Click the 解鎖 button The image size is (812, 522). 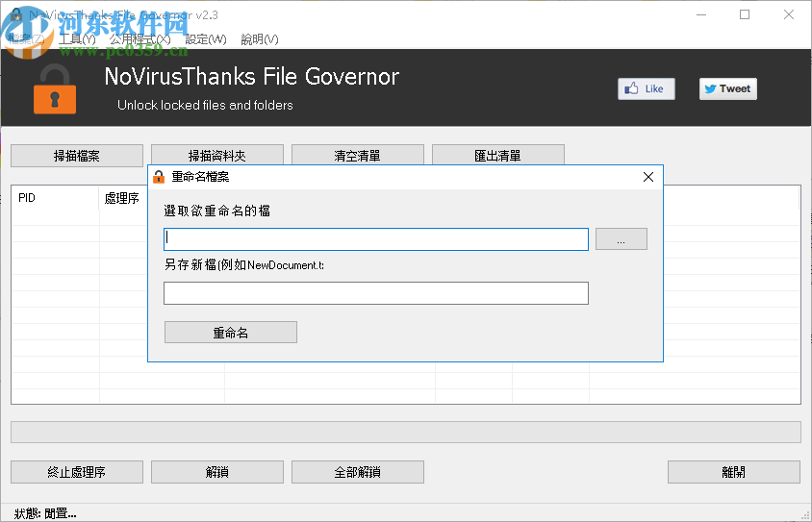click(217, 472)
